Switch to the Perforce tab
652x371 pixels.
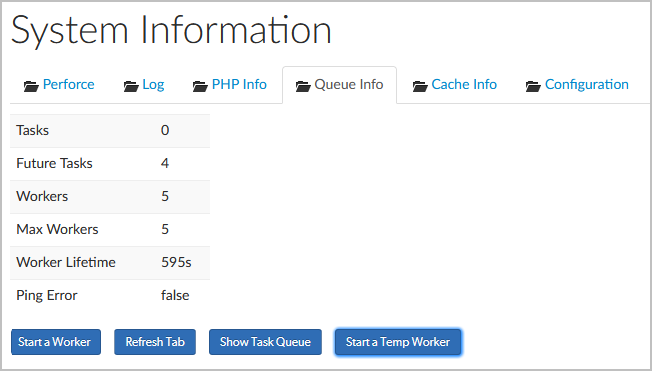pyautogui.click(x=59, y=85)
